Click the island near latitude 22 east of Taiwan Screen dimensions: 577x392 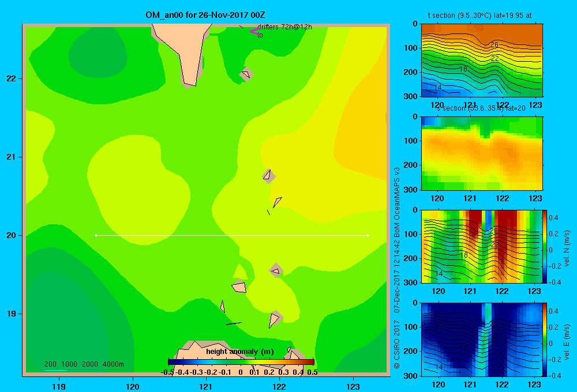(x=246, y=74)
